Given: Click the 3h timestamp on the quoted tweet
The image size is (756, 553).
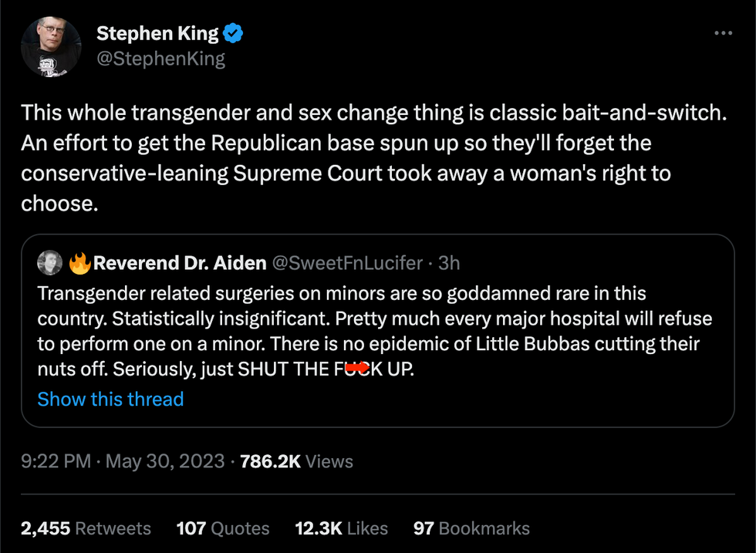Looking at the screenshot, I should 450,263.
